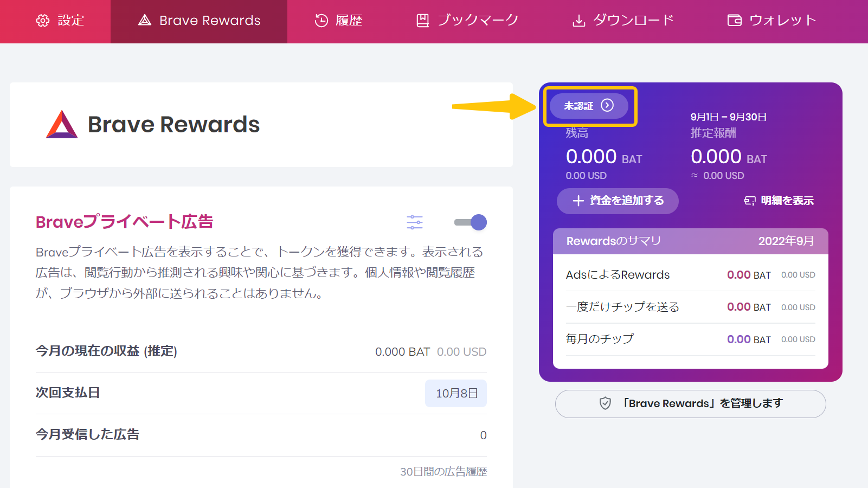Click the 2022年9月 summary date
Viewport: 868px width, 488px height.
(x=786, y=241)
